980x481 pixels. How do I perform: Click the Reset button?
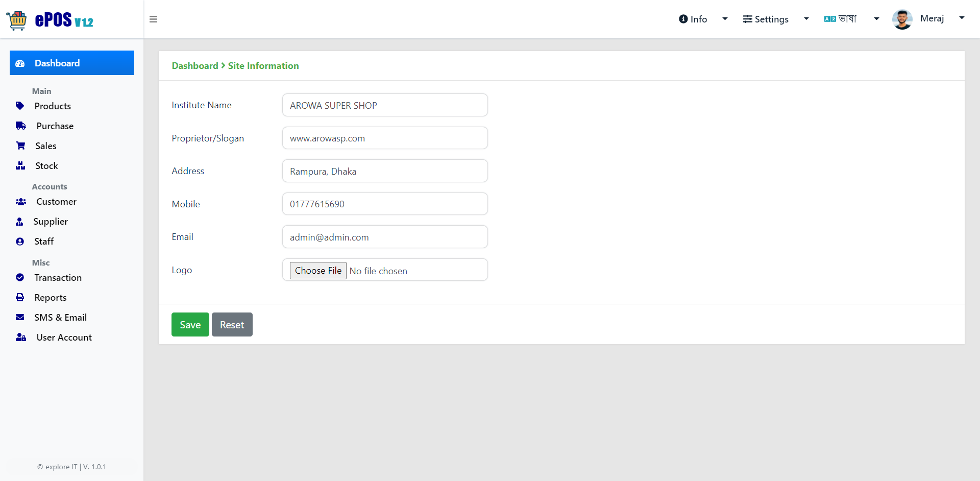point(232,325)
